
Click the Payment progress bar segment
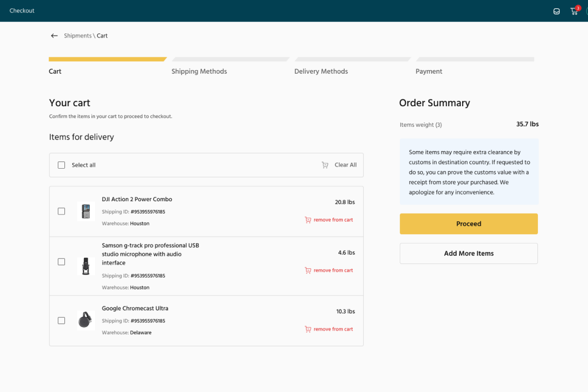pyautogui.click(x=475, y=59)
